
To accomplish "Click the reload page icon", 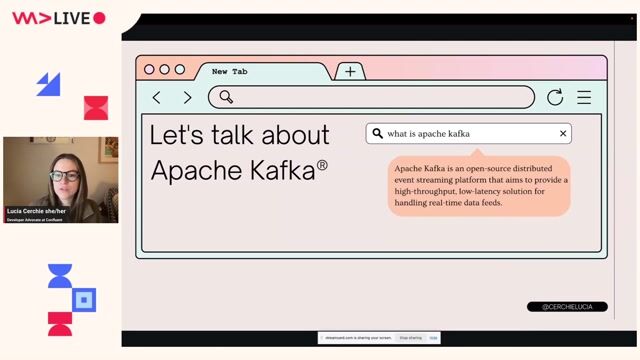I will coord(555,97).
